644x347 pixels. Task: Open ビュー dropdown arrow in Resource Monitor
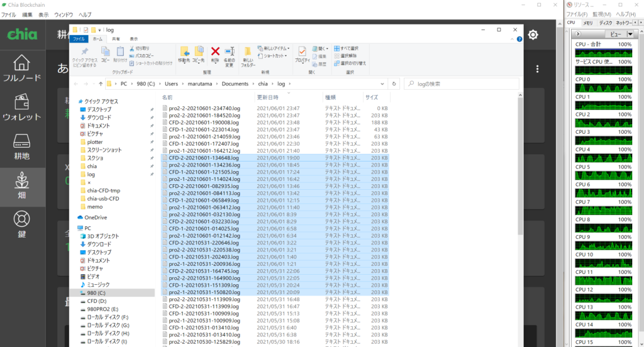(x=630, y=34)
